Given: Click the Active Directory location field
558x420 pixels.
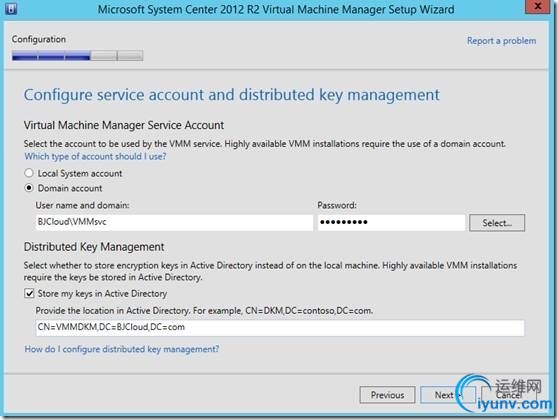Looking at the screenshot, I should click(x=280, y=327).
